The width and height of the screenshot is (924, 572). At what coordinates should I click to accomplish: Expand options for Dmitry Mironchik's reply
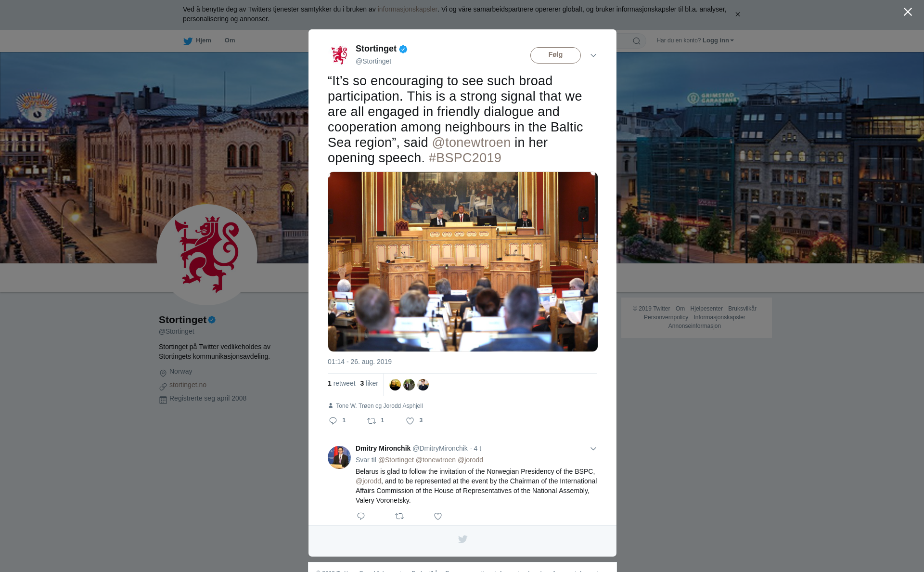pos(593,449)
